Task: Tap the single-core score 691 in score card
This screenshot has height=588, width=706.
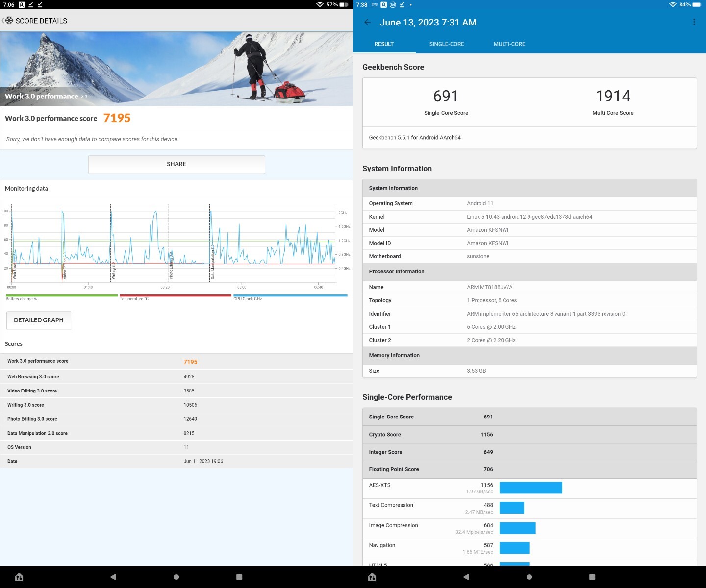Action: pos(446,96)
